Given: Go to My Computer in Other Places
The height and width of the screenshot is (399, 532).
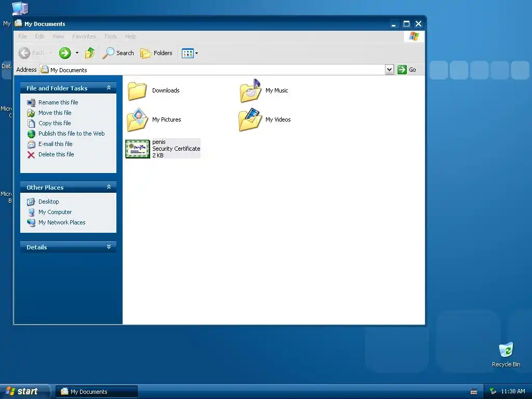Looking at the screenshot, I should (x=55, y=212).
